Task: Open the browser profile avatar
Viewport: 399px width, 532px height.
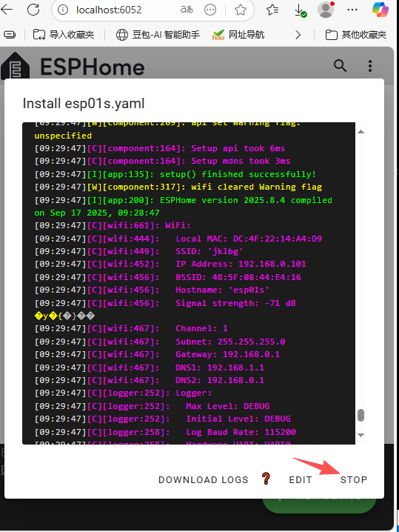Action: (x=326, y=10)
